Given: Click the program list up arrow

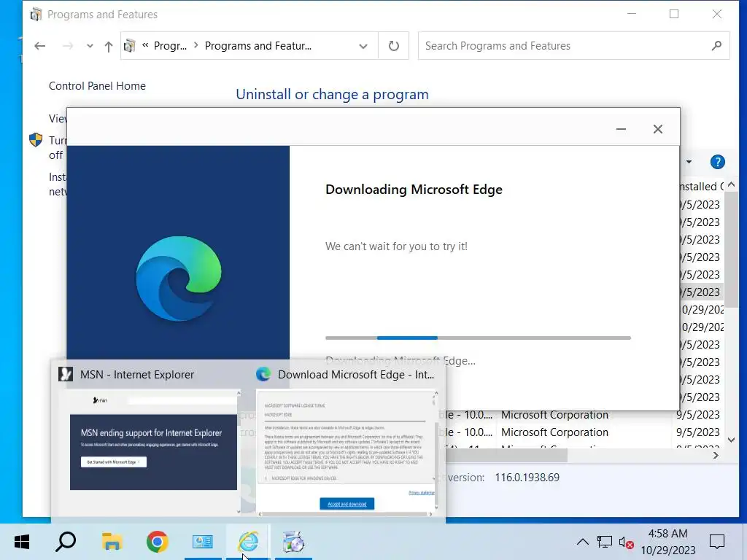Looking at the screenshot, I should 731,184.
